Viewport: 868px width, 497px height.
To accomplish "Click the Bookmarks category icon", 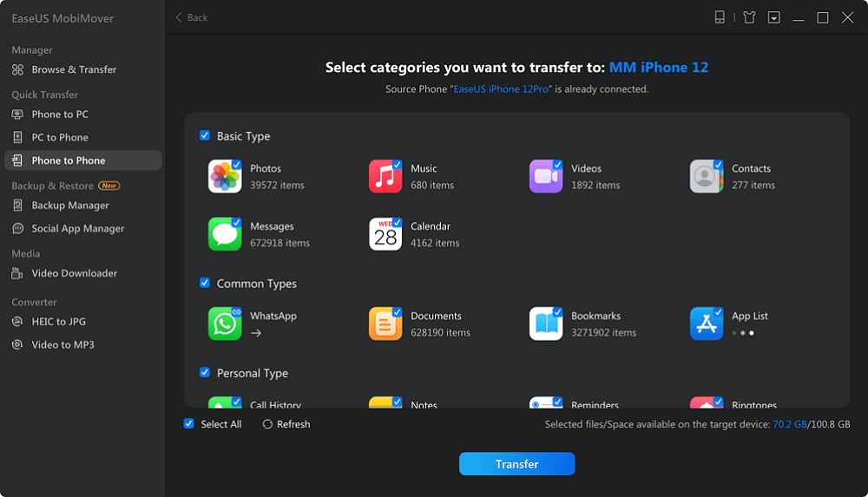I will (546, 324).
